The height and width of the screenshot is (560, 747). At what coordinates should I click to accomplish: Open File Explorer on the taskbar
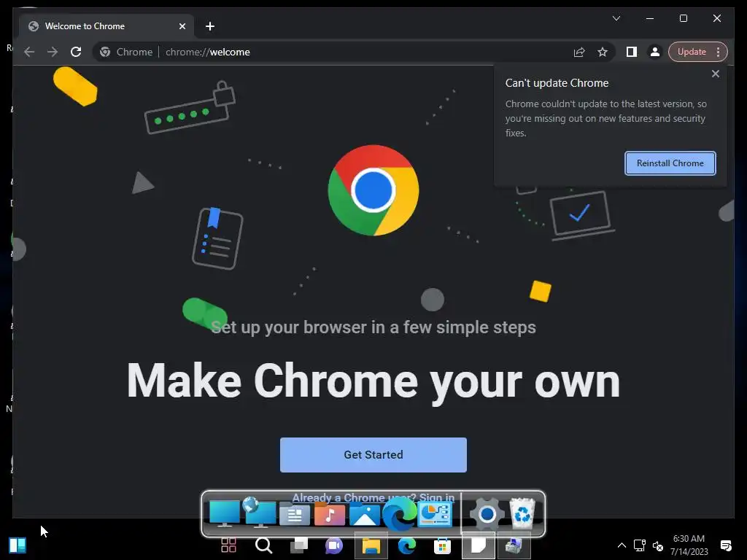tap(371, 545)
